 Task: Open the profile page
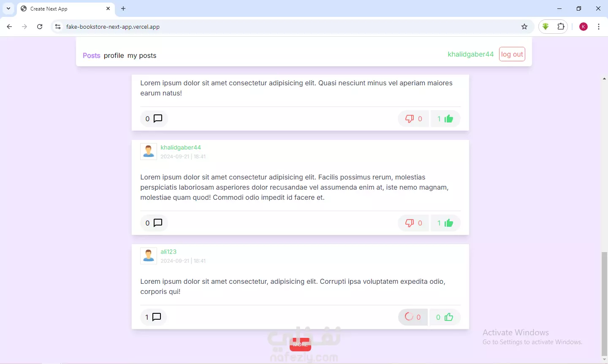[x=114, y=56]
